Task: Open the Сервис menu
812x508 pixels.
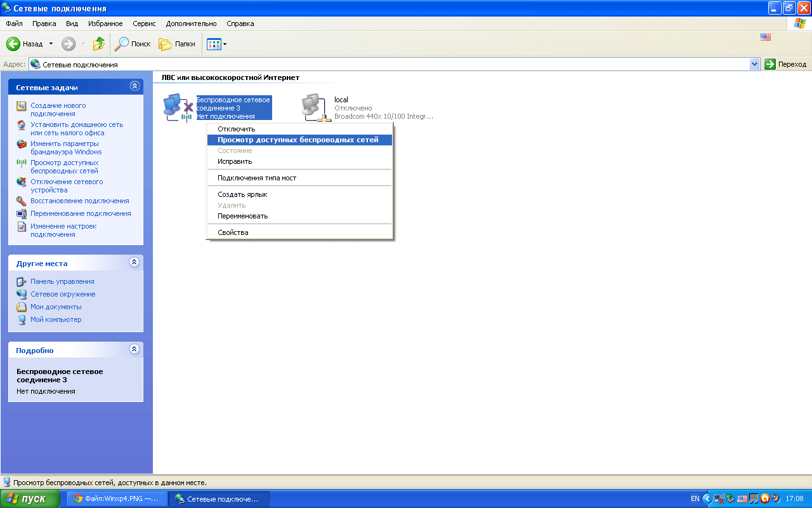Action: (144, 23)
